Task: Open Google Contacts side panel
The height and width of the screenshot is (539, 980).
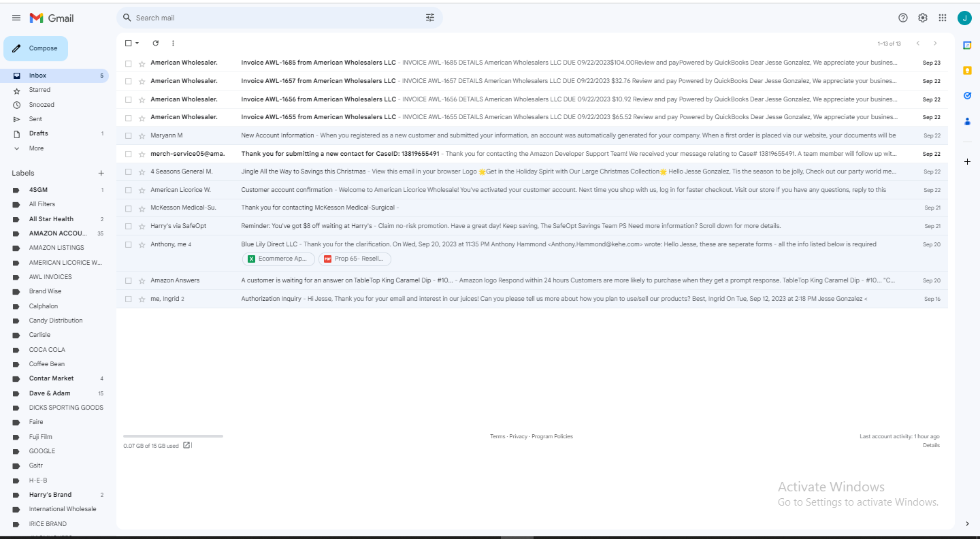Action: click(x=967, y=121)
